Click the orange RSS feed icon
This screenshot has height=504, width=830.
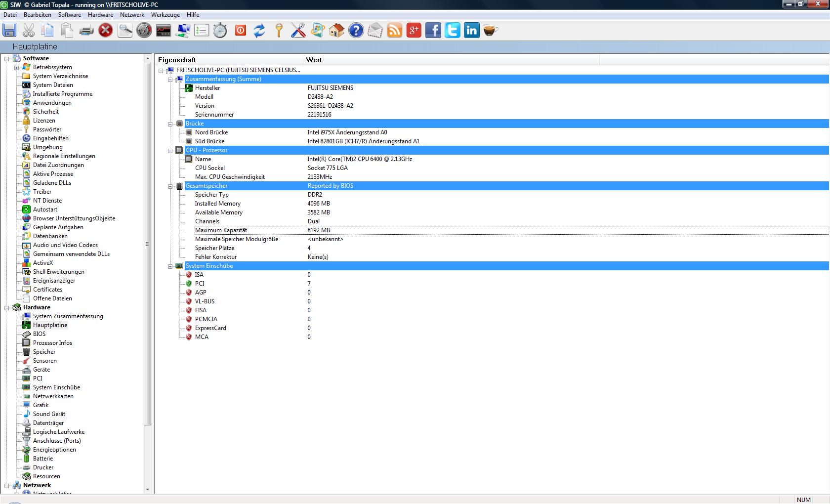(394, 30)
